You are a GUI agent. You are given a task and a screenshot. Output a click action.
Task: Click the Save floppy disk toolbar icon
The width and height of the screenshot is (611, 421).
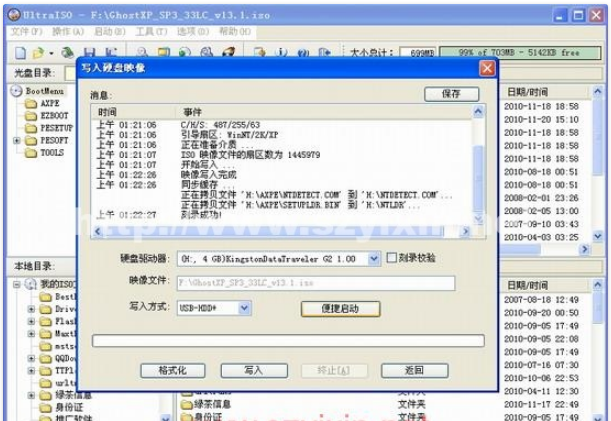[90, 52]
